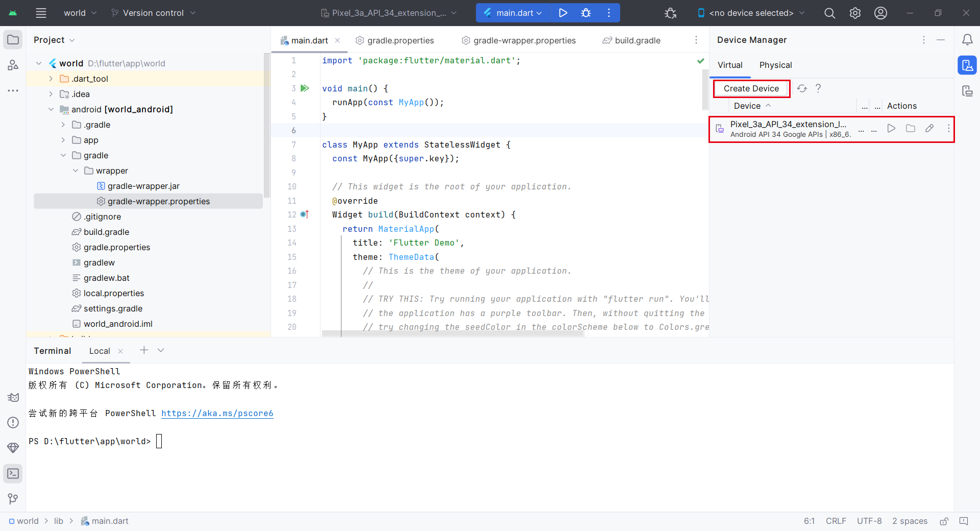980x531 pixels.
Task: Open the Pixel_3a device selector dropdown
Action: [389, 13]
